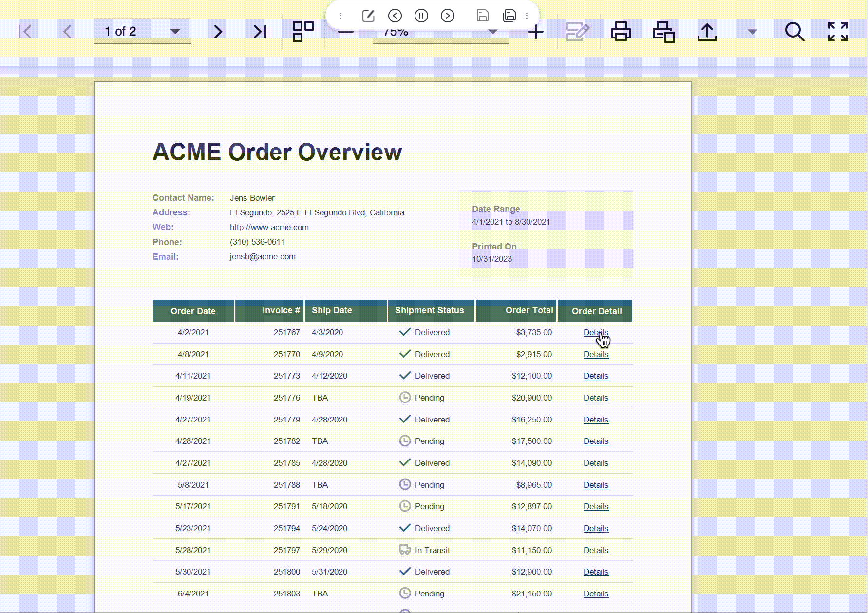Click the Shipment Status column header
This screenshot has height=613, width=868.
click(x=429, y=310)
